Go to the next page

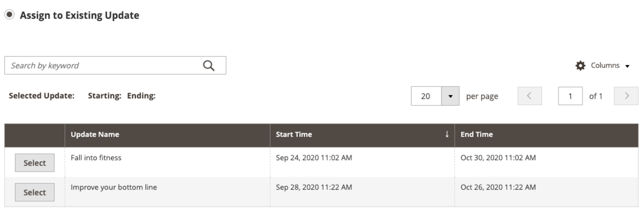[x=626, y=96]
